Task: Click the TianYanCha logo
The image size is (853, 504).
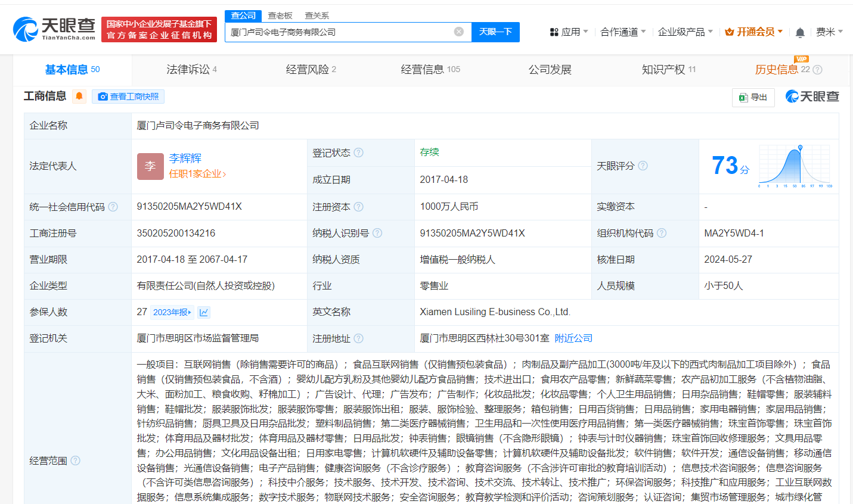Action: [54, 29]
